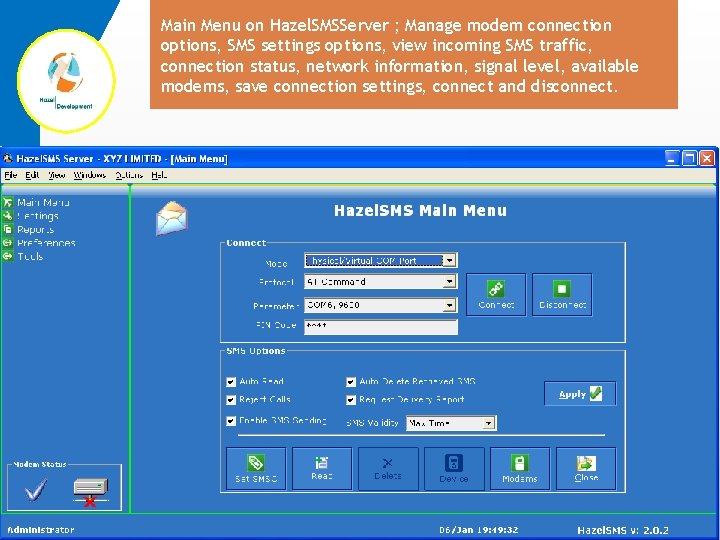Image resolution: width=720 pixels, height=540 pixels.
Task: Open the Device info button
Action: point(454,469)
